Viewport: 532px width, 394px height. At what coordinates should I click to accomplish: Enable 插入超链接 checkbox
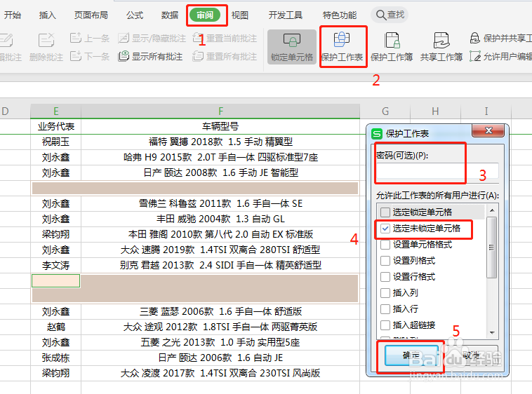pyautogui.click(x=385, y=325)
